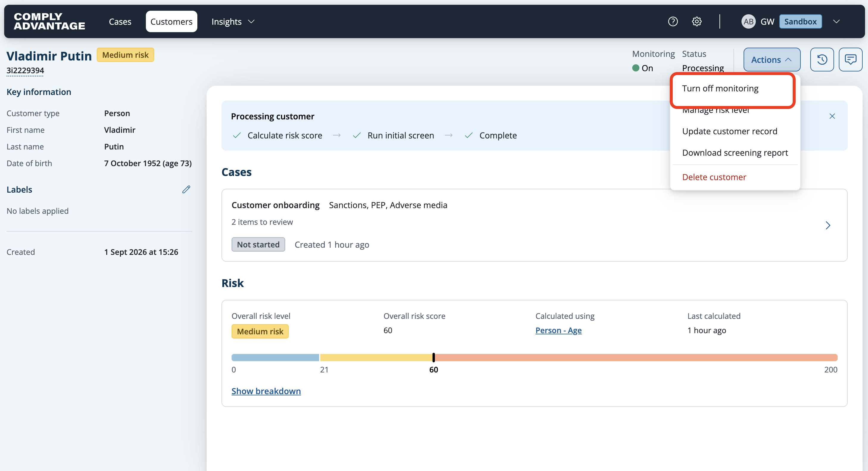Open the activity history clock icon
This screenshot has height=471, width=868.
(x=822, y=60)
